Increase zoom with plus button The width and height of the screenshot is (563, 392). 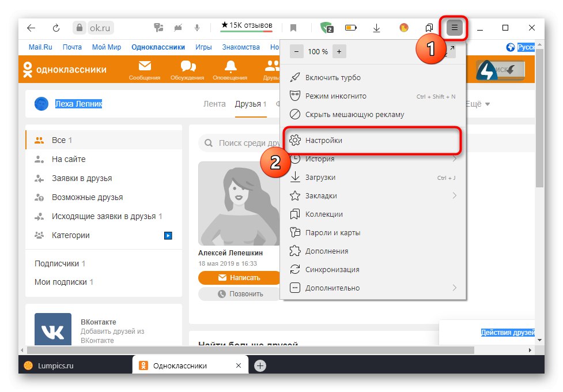(x=339, y=51)
